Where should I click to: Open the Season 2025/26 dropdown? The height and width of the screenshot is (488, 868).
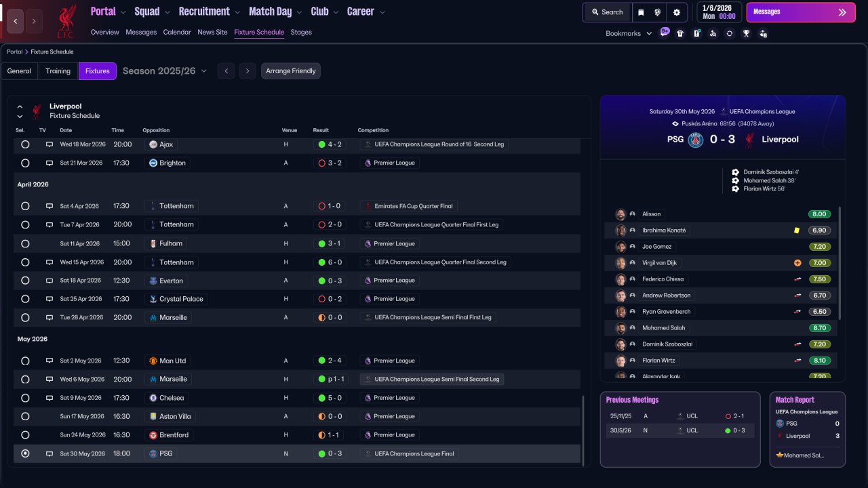(x=165, y=71)
